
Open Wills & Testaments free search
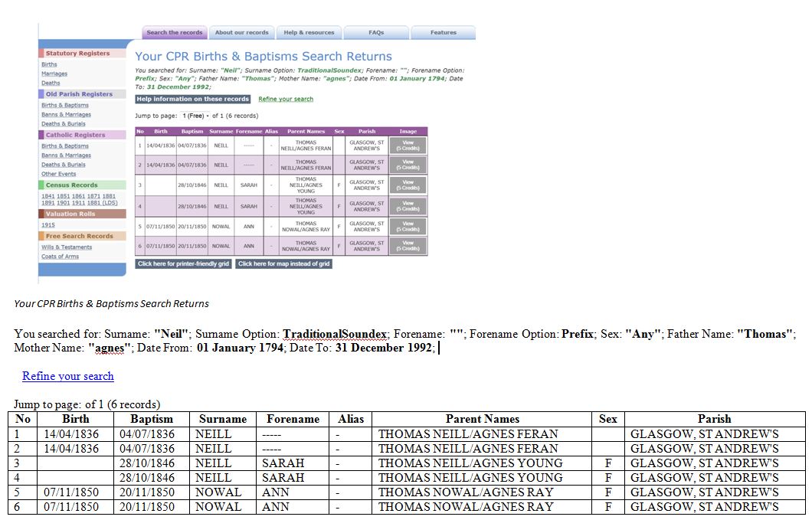point(67,247)
